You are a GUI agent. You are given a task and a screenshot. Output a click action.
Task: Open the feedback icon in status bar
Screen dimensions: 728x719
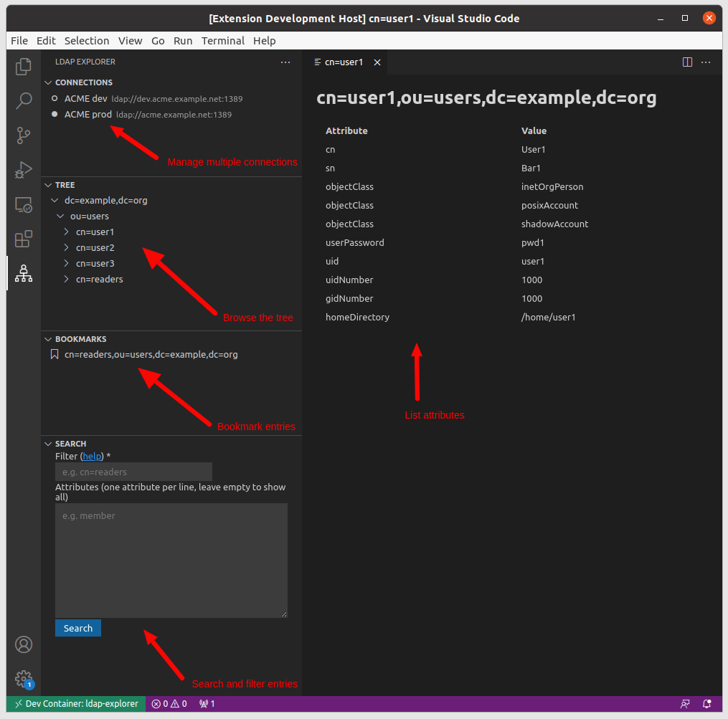pyautogui.click(x=685, y=704)
